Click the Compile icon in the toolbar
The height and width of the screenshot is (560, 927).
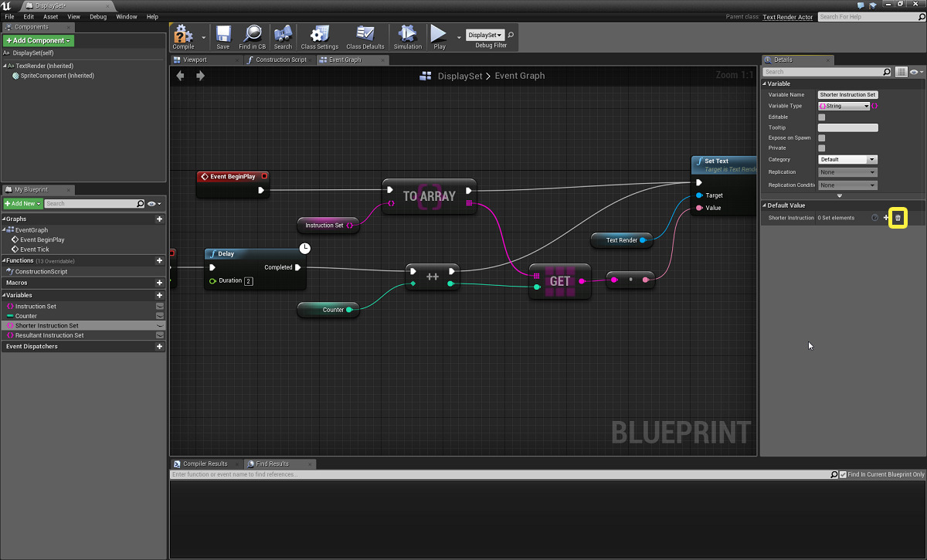pos(185,36)
